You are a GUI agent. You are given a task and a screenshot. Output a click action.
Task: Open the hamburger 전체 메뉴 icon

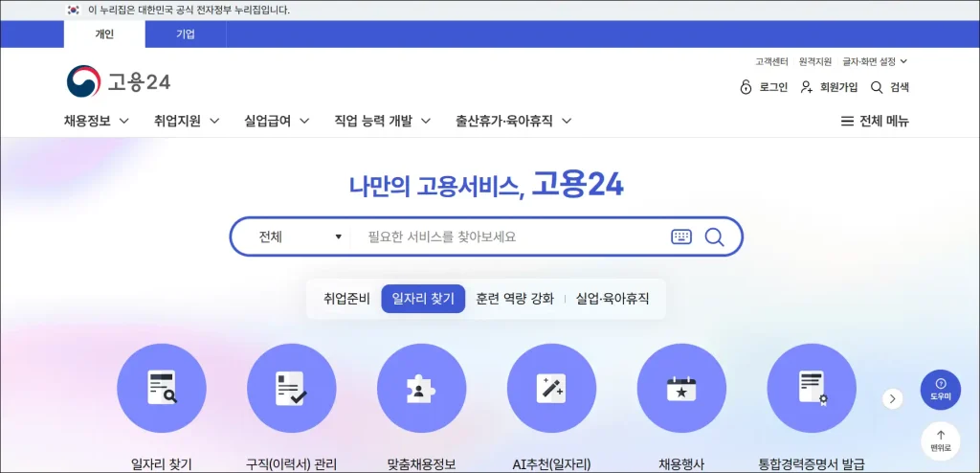click(x=848, y=122)
